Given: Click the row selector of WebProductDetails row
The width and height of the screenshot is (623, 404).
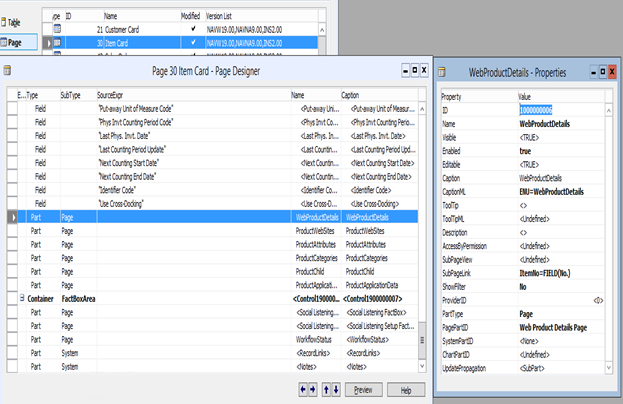Looking at the screenshot, I should 12,216.
